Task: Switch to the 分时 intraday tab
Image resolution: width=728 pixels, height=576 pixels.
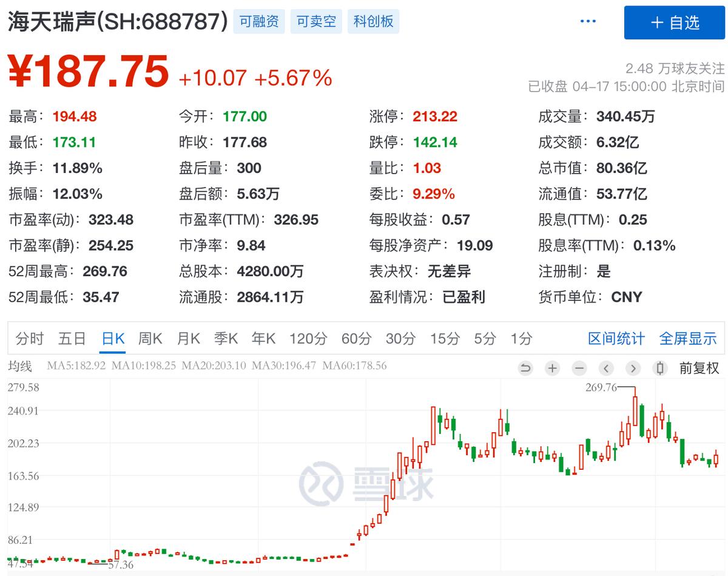Action: pos(29,339)
